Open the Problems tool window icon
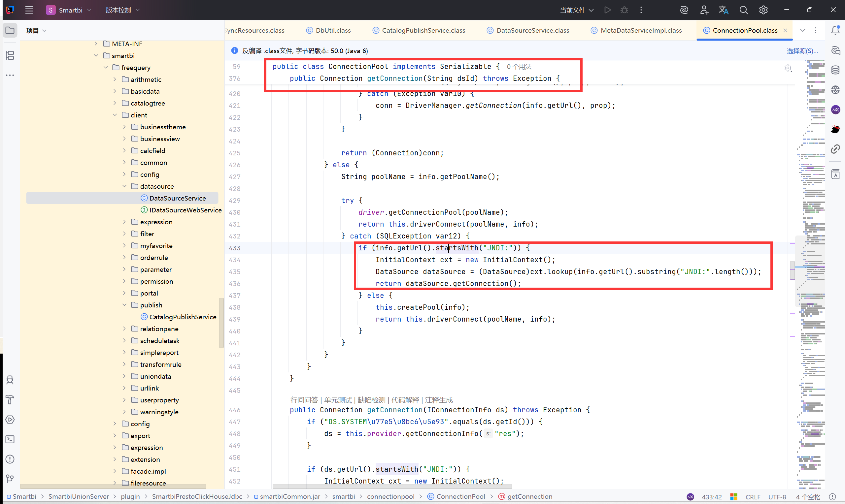 pyautogui.click(x=10, y=459)
